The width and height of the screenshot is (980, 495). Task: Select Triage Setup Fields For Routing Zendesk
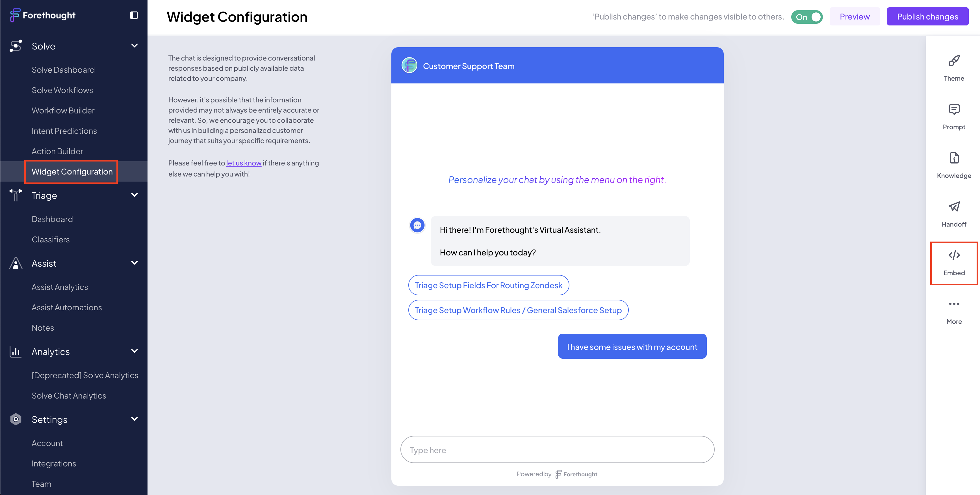point(489,285)
